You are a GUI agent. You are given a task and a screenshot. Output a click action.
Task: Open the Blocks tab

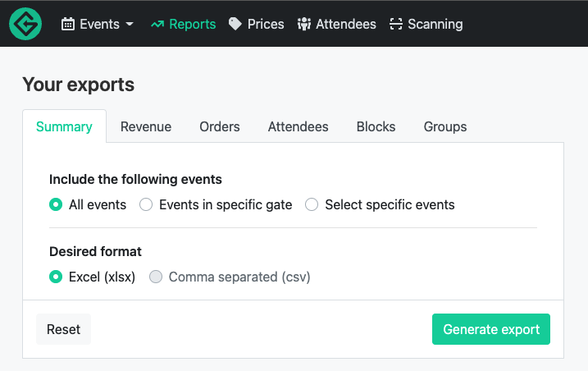coord(376,126)
